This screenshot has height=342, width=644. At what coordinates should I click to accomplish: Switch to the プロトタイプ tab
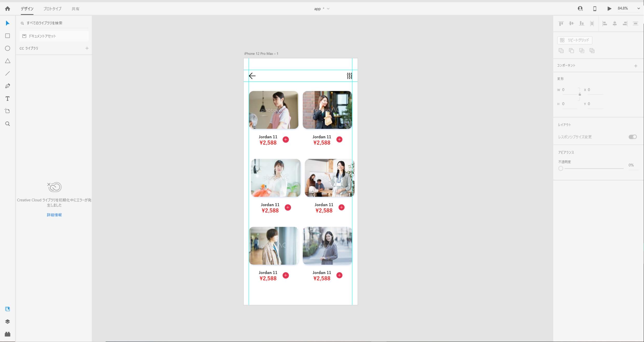tap(52, 9)
